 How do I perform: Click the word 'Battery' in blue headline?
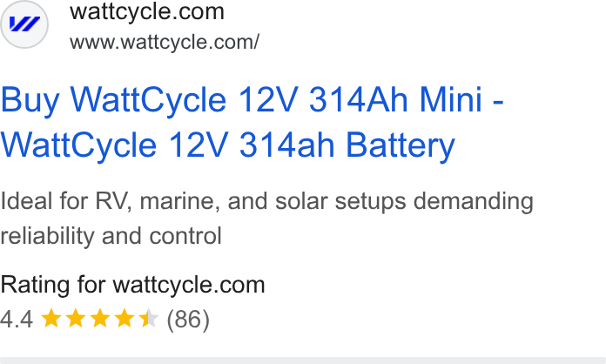(x=401, y=146)
